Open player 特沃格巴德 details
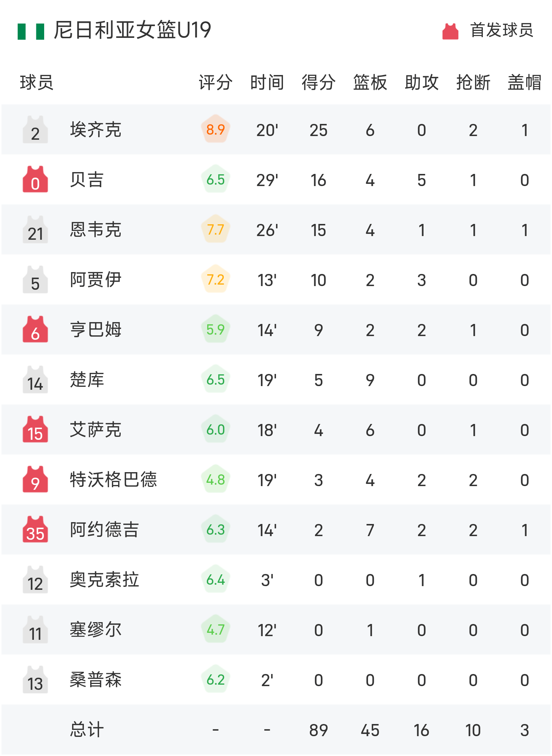The image size is (552, 756). click(x=113, y=480)
